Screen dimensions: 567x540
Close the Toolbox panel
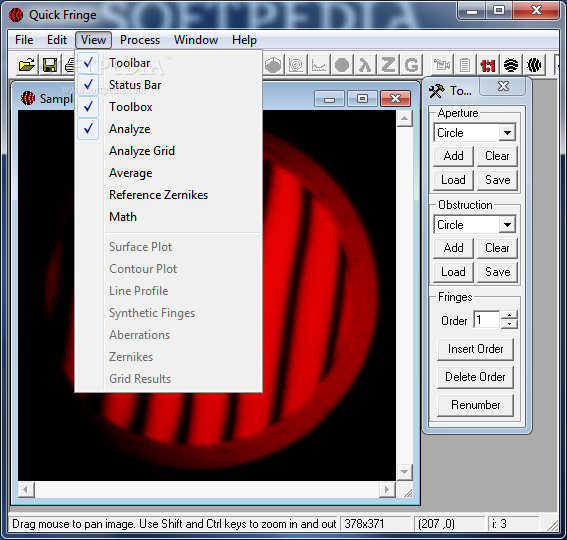pyautogui.click(x=503, y=86)
